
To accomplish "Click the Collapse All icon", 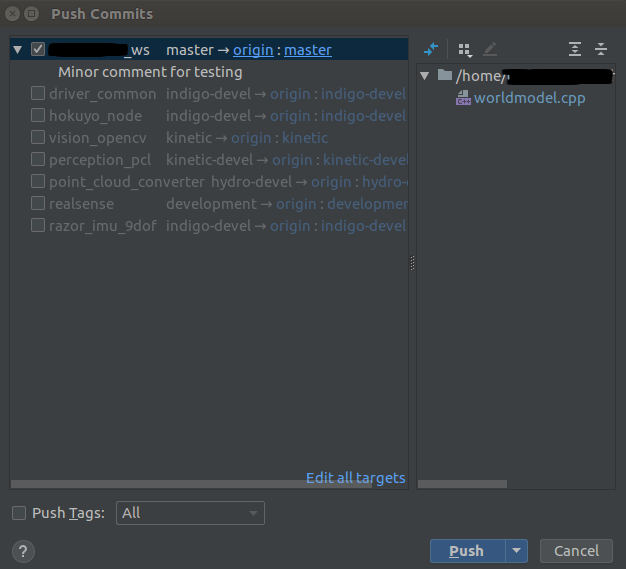I will coord(601,49).
